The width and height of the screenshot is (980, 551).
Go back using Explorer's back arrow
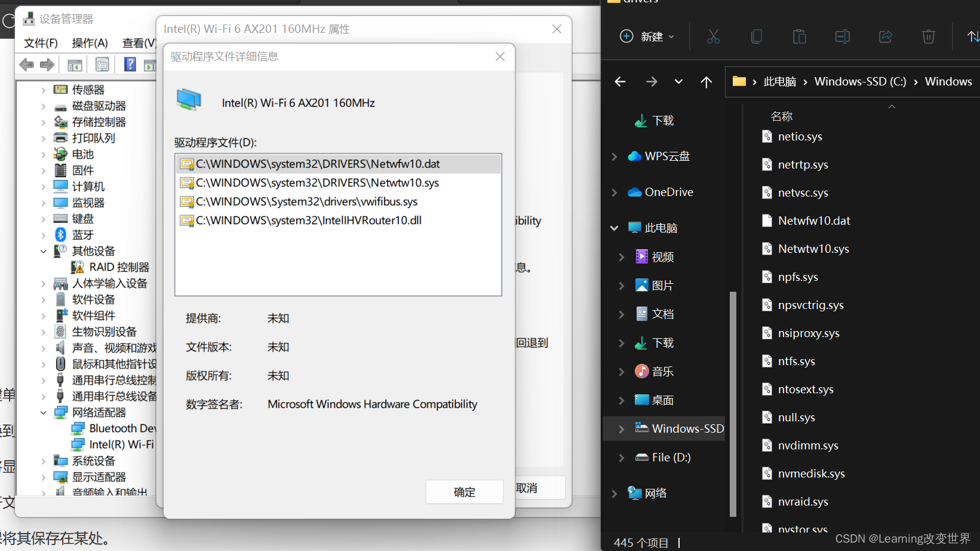pyautogui.click(x=620, y=82)
